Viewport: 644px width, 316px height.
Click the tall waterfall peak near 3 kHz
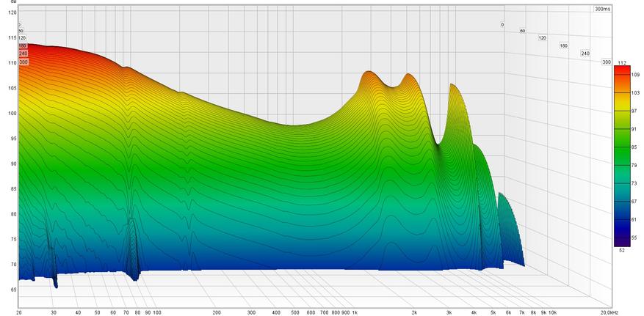[x=455, y=87]
